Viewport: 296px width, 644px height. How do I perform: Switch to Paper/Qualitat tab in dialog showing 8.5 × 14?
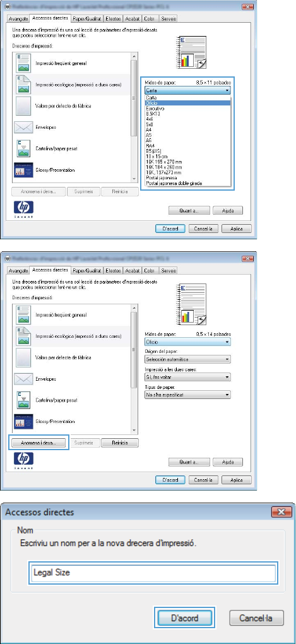86,270
